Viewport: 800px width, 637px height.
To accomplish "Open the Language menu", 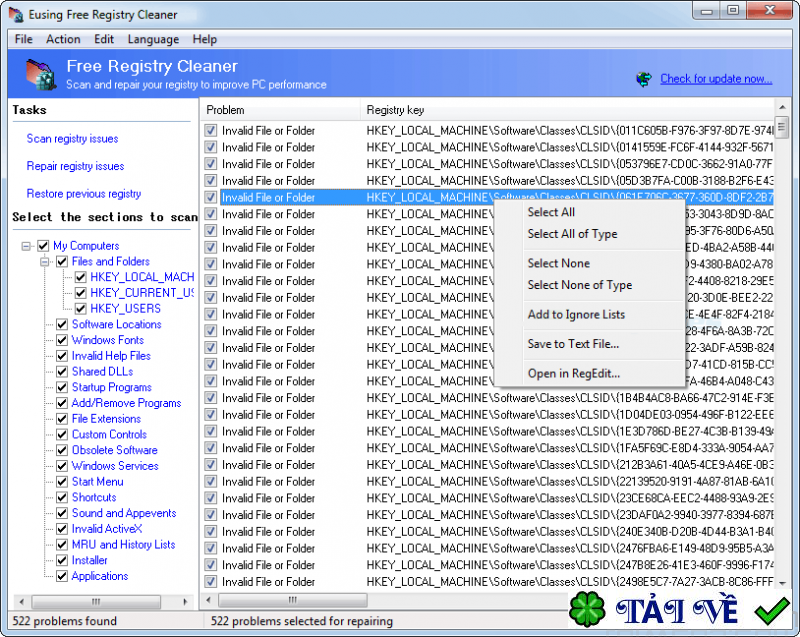I will pos(153,39).
